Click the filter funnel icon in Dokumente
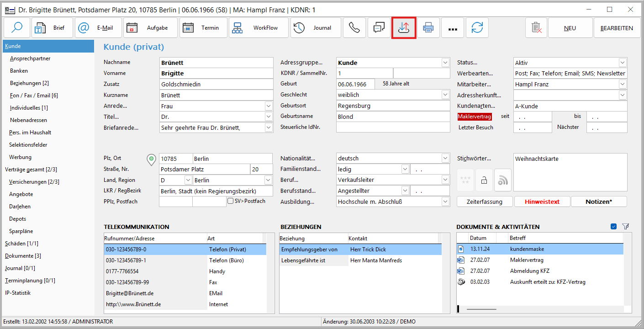This screenshot has width=644, height=329. click(x=626, y=227)
